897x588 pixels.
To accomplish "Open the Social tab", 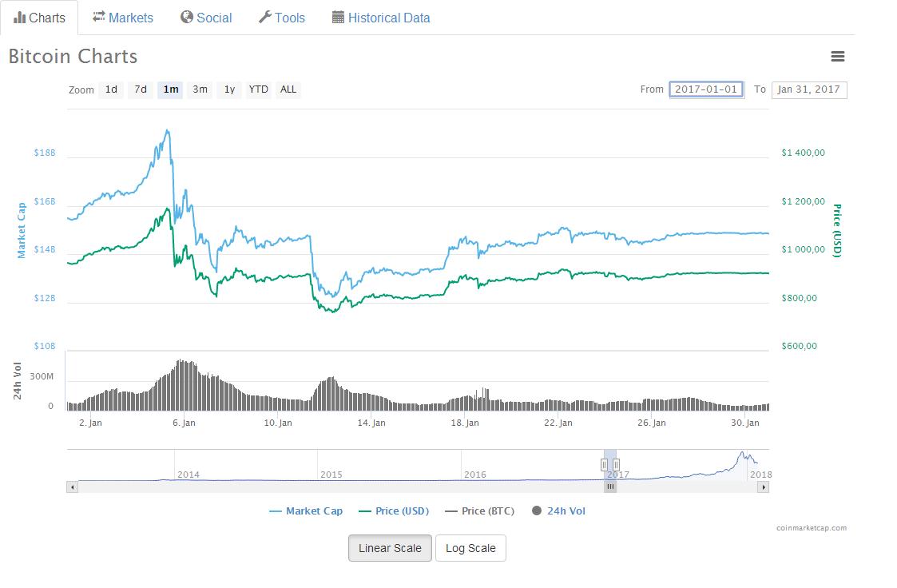I will (206, 18).
